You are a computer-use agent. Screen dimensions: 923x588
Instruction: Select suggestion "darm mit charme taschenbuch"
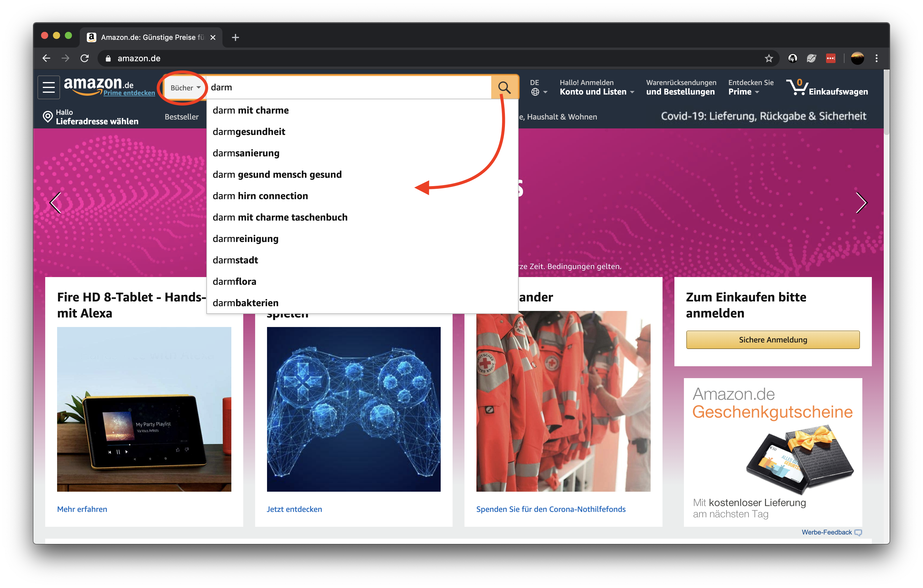[362, 217]
